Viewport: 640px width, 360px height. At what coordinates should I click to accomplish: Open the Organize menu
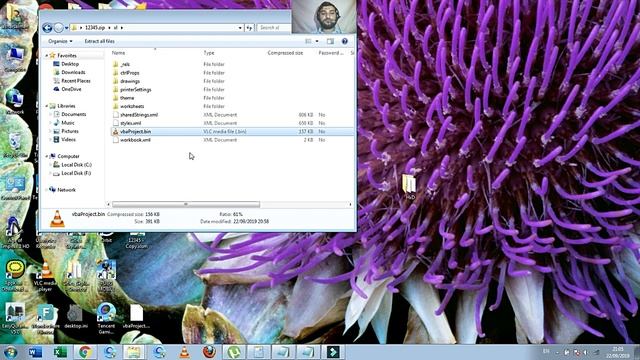(x=60, y=41)
